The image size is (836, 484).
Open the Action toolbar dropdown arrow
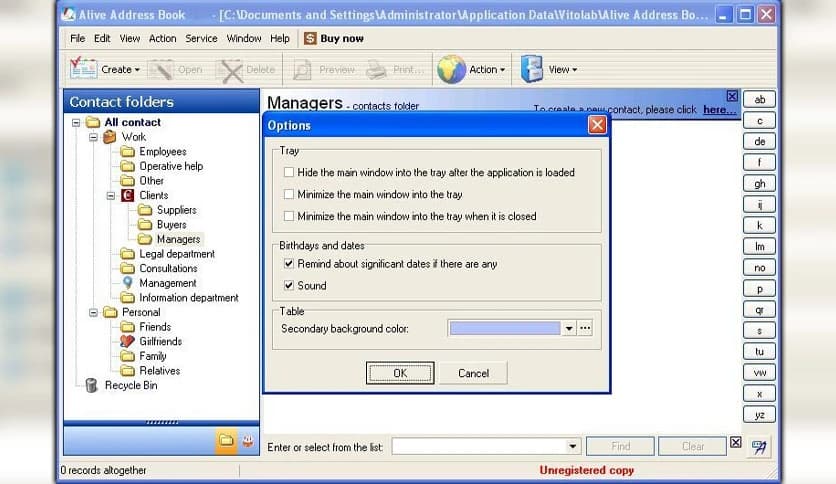tap(502, 70)
